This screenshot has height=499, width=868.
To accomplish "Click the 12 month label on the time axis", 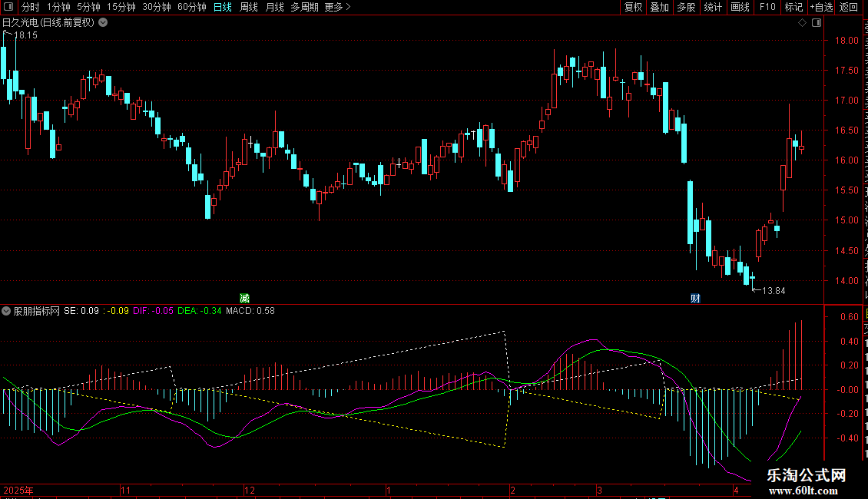I will coord(250,490).
